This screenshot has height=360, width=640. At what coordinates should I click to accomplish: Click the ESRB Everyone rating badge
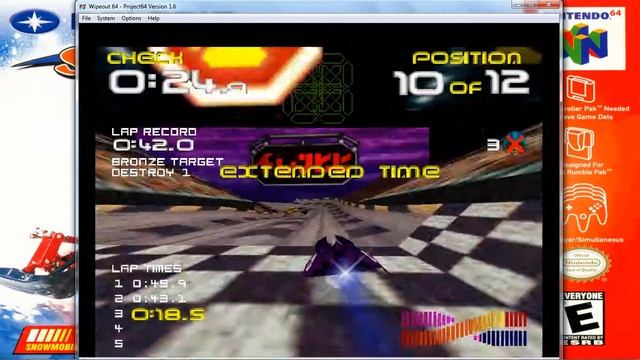(582, 318)
